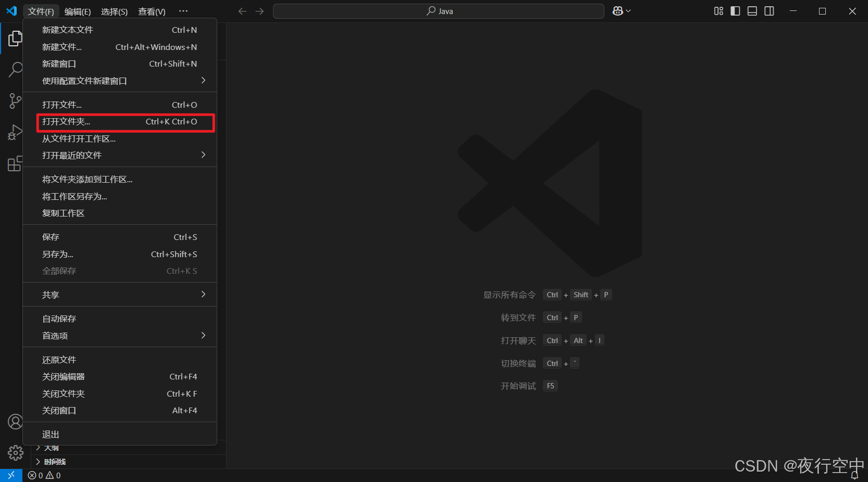
Task: Open the 编辑(E) menu
Action: (x=78, y=11)
